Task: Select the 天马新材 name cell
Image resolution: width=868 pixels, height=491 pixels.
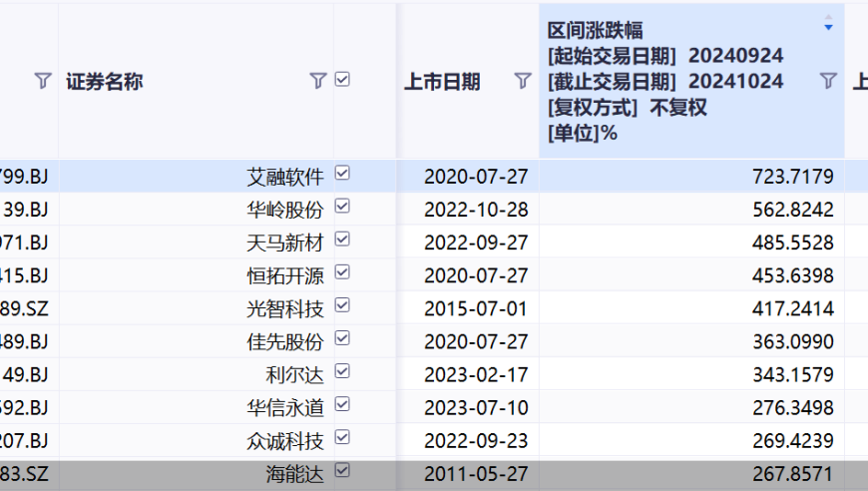Action: 197,243
